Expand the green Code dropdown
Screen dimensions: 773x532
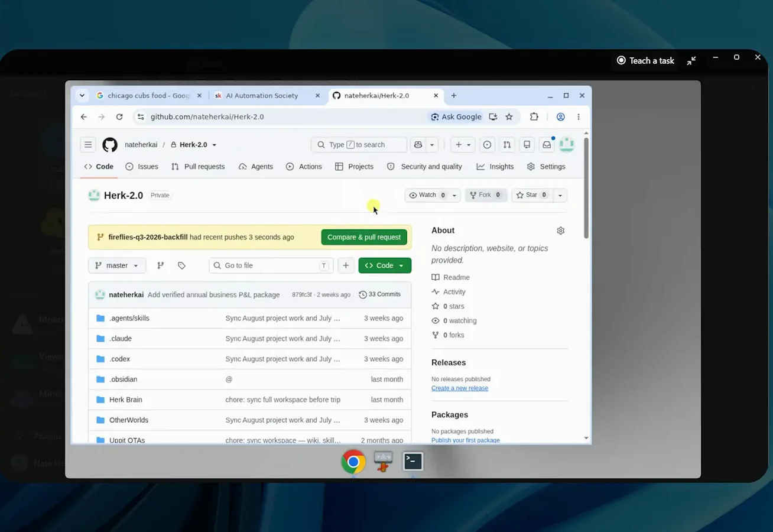385,265
